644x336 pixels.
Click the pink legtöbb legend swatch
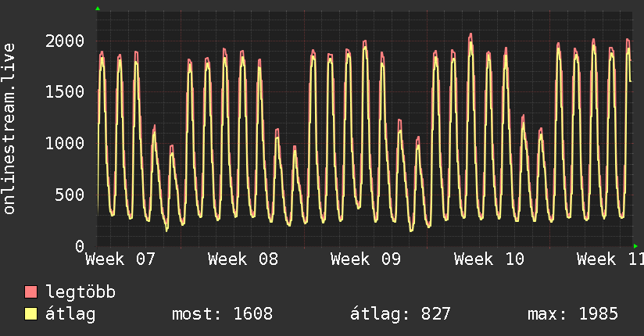pyautogui.click(x=30, y=291)
